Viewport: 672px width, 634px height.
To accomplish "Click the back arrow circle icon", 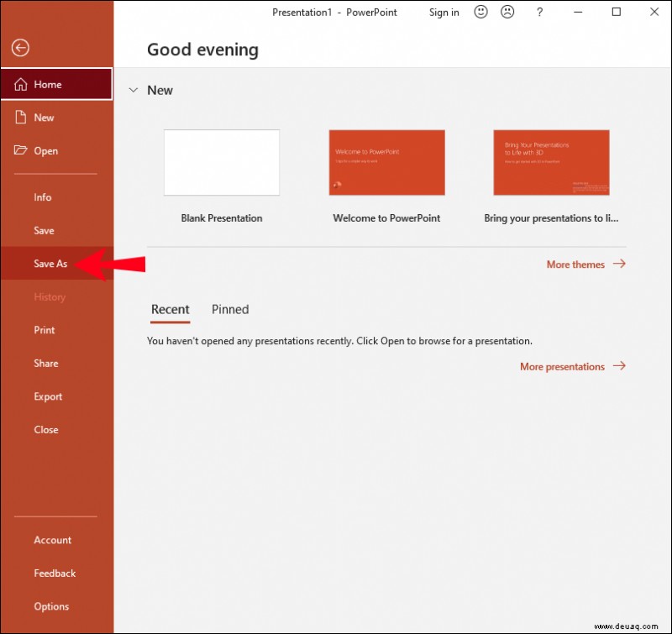I will [x=20, y=48].
